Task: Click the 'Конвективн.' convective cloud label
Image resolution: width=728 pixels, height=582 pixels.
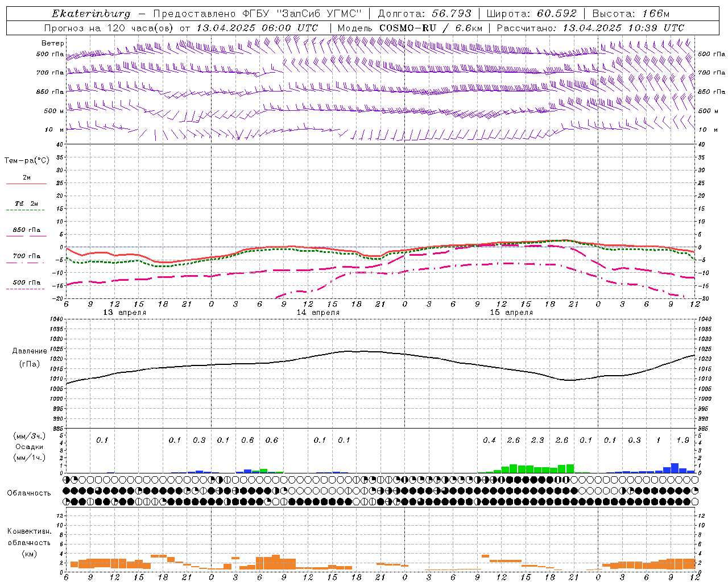Action: tap(30, 531)
